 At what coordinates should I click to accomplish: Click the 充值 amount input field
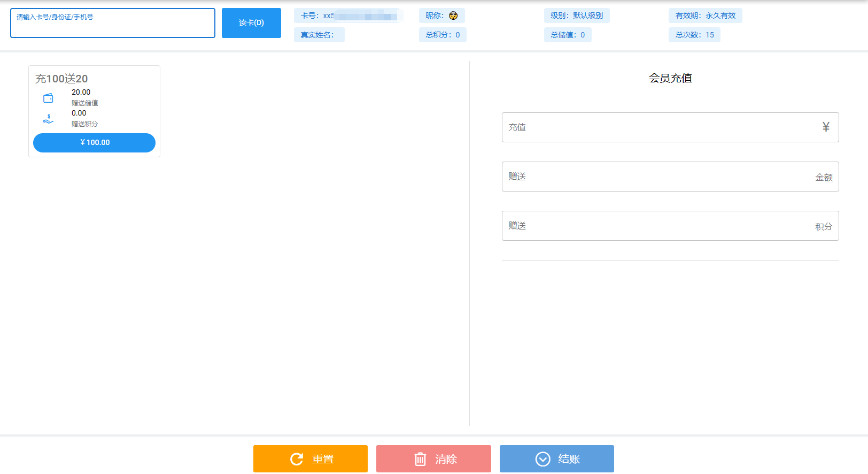click(670, 127)
